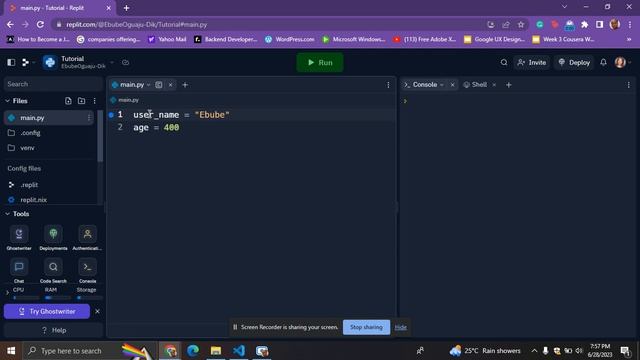The image size is (640, 360).
Task: Open the Ghostwriter tool
Action: point(19,238)
